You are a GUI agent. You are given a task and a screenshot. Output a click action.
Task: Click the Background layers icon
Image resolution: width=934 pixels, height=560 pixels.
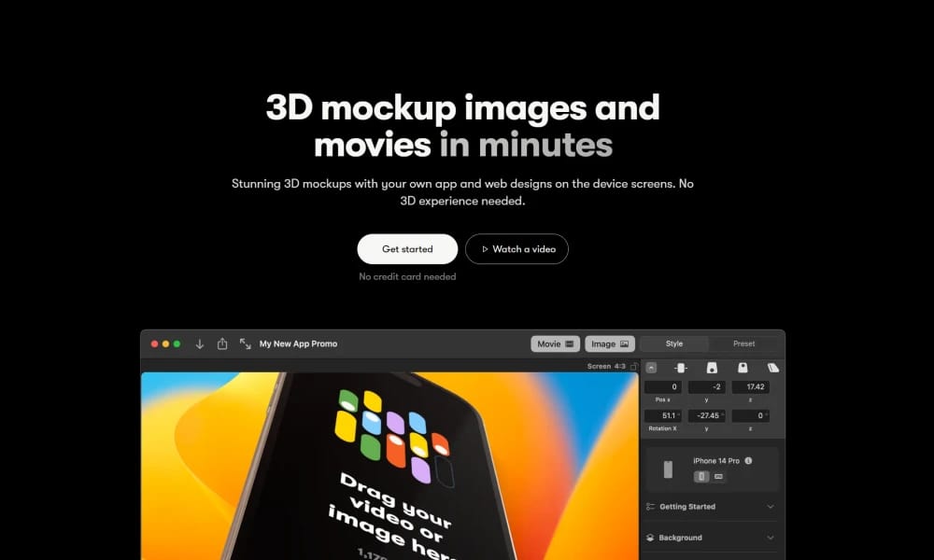tap(650, 538)
